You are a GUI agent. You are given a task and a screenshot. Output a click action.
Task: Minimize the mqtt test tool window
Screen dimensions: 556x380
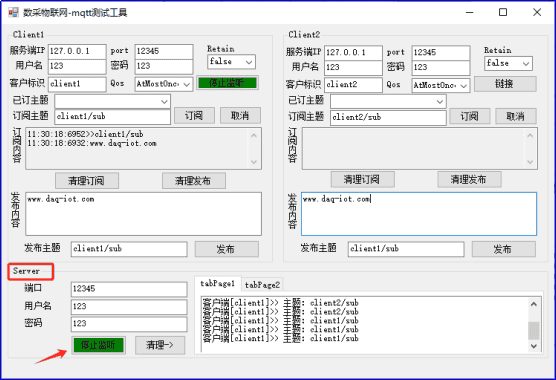(x=470, y=12)
